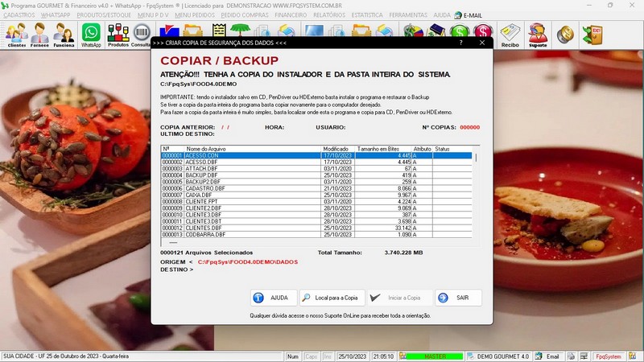This screenshot has height=362, width=644.
Task: Click the Iniciar a Copia button
Action: click(x=400, y=298)
